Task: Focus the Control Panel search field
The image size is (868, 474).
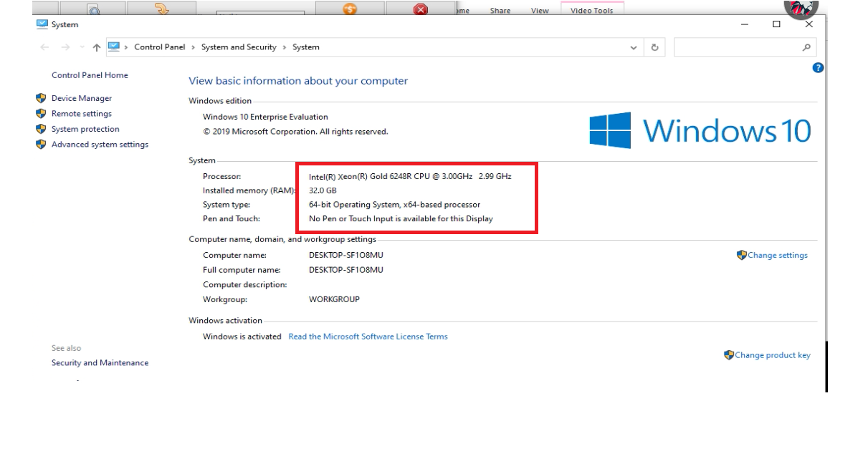Action: tap(745, 47)
